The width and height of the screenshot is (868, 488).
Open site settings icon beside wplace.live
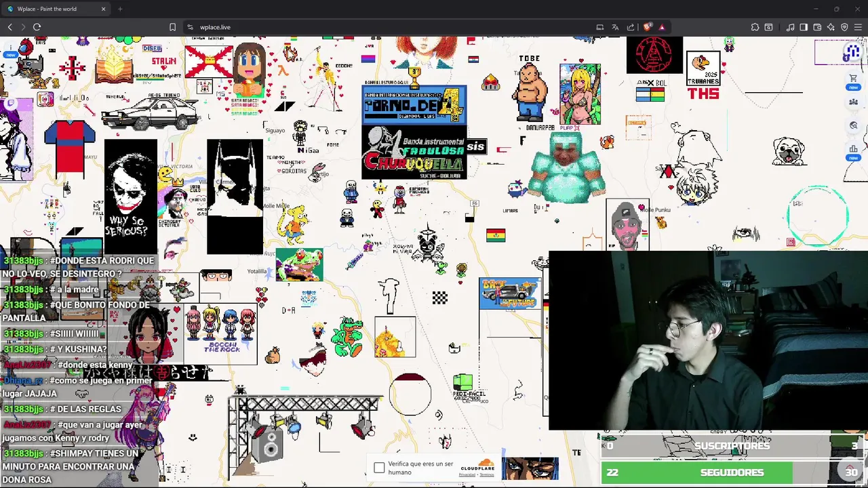point(191,27)
